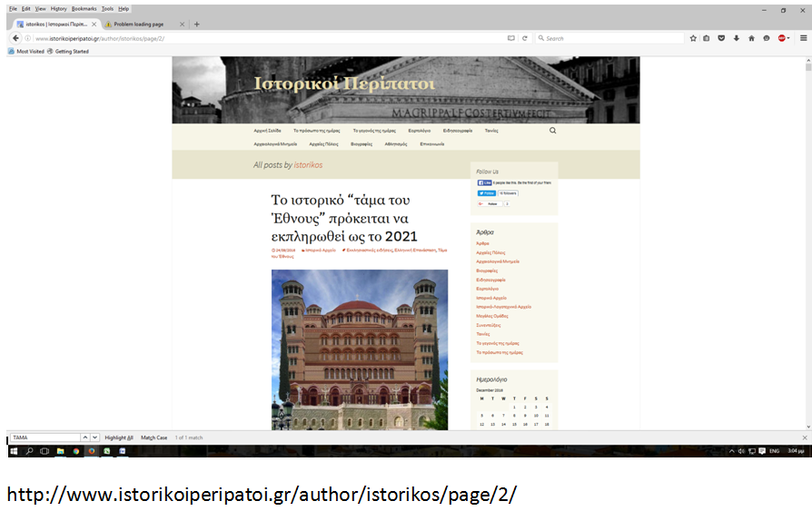812x511 pixels.
Task: Open the Βιογραφίες link in the Άρθρα sidebar
Action: [x=488, y=270]
